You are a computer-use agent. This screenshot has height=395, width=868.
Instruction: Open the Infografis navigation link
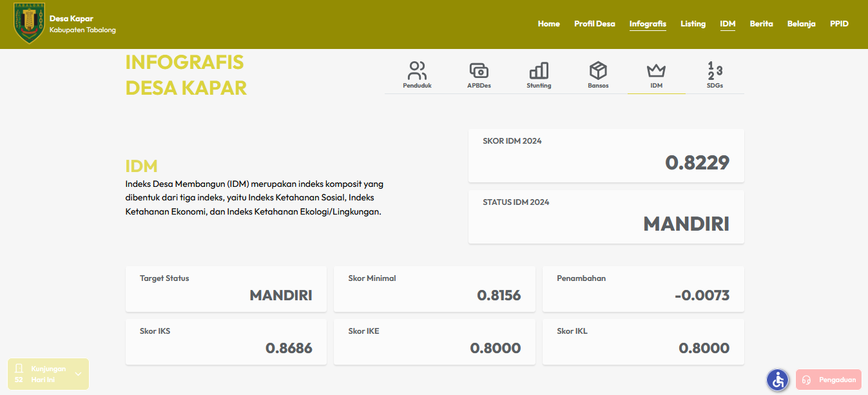[x=648, y=24]
